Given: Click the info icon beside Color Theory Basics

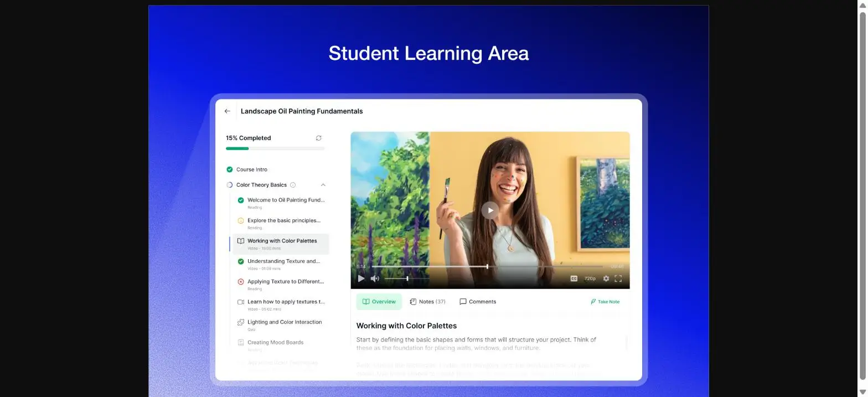Looking at the screenshot, I should 293,185.
